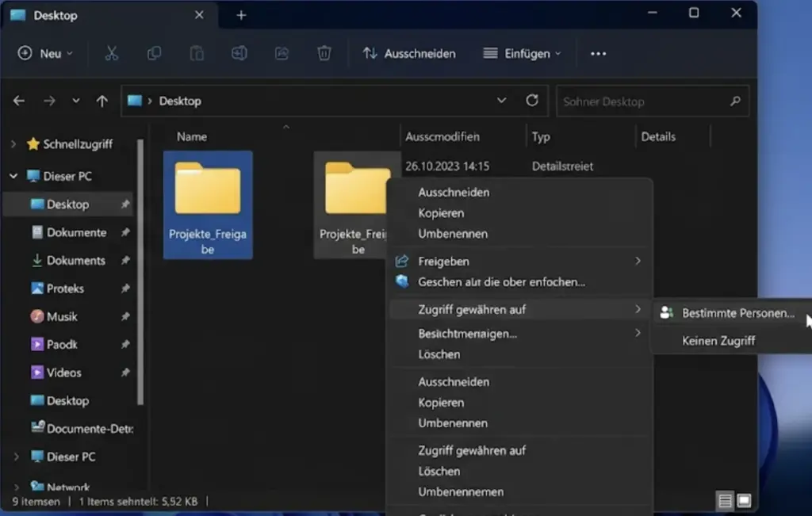The image size is (812, 516).
Task: Click the rename icon in the toolbar
Action: (x=239, y=53)
